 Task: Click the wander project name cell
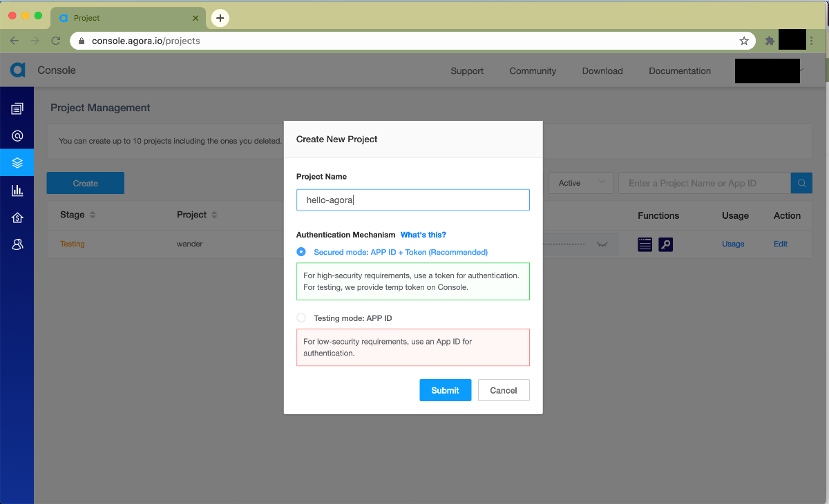coord(190,244)
